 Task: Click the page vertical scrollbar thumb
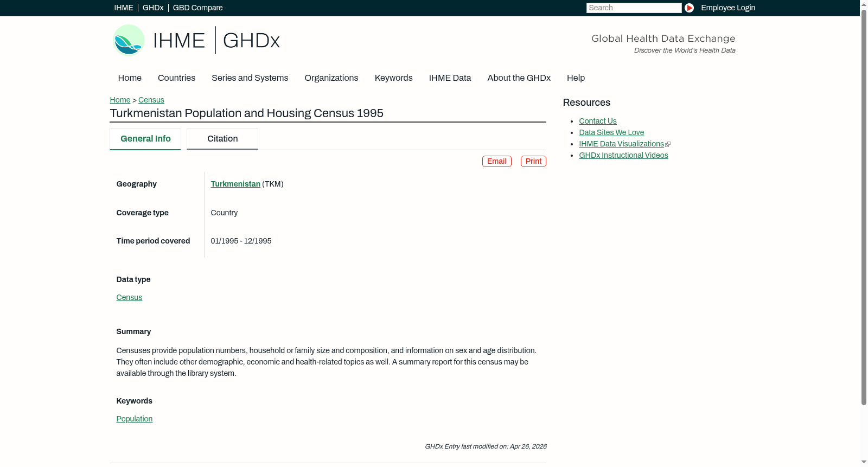pyautogui.click(x=864, y=206)
